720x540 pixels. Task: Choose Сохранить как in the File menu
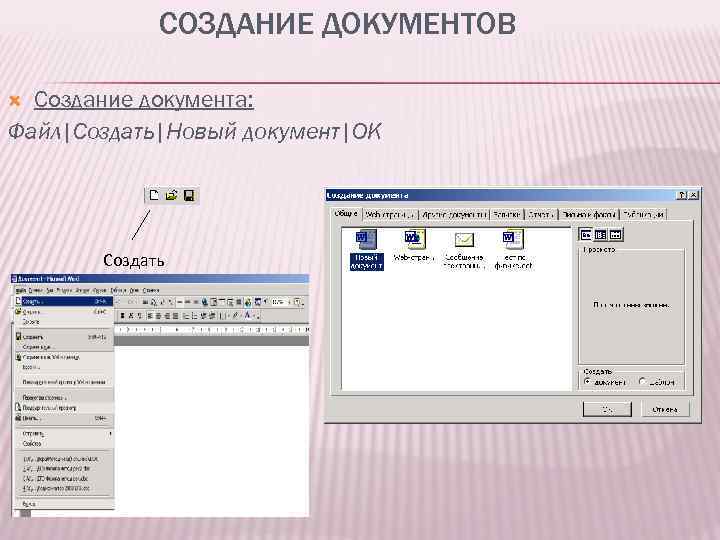pyautogui.click(x=64, y=347)
